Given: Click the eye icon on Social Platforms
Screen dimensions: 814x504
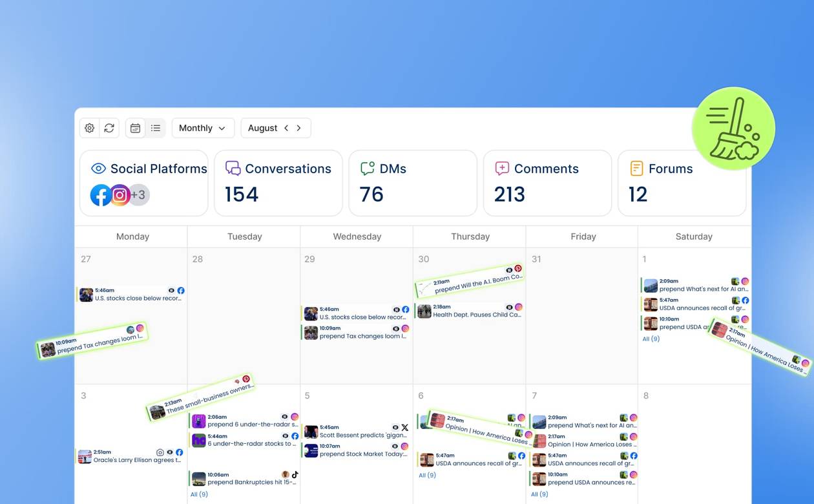Looking at the screenshot, I should click(98, 169).
